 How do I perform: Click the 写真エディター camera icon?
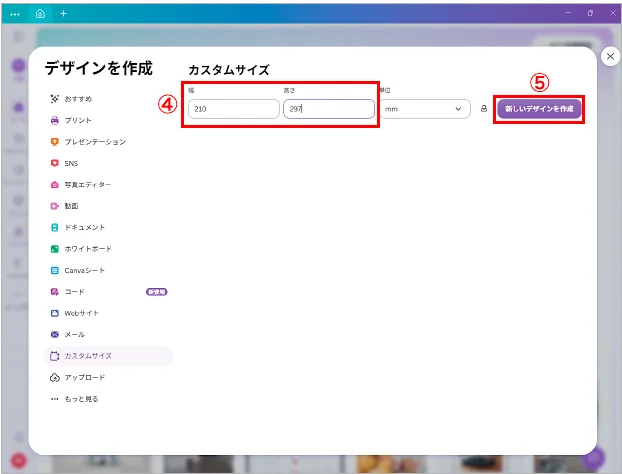click(x=55, y=184)
